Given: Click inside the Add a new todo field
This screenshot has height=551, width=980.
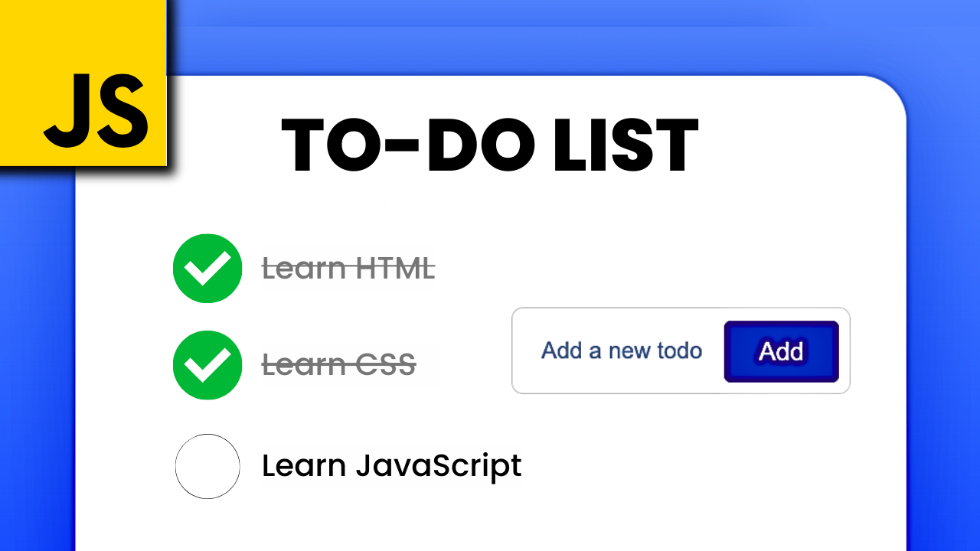Looking at the screenshot, I should pos(622,350).
